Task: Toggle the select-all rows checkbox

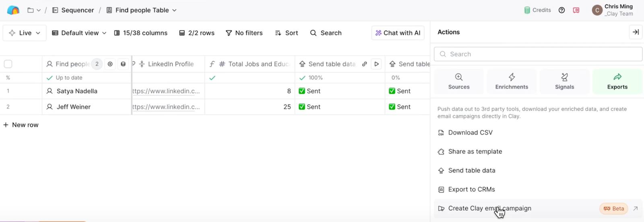Action: click(x=8, y=64)
